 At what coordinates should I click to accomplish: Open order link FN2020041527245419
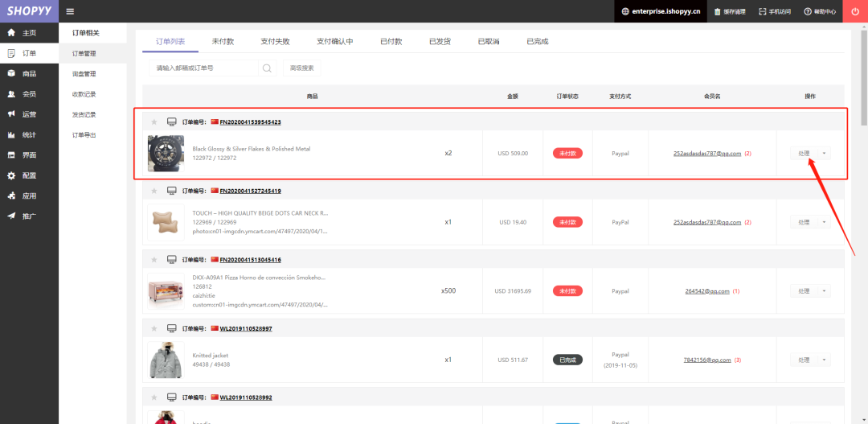250,191
